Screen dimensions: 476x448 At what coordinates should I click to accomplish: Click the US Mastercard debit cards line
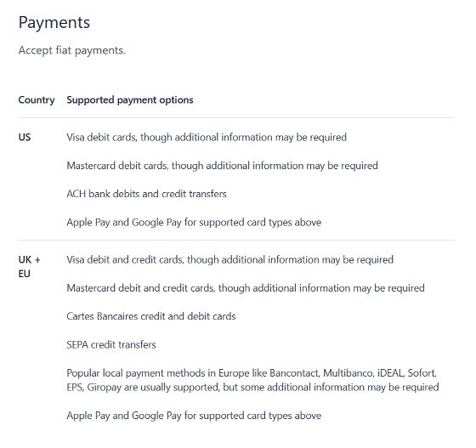222,166
